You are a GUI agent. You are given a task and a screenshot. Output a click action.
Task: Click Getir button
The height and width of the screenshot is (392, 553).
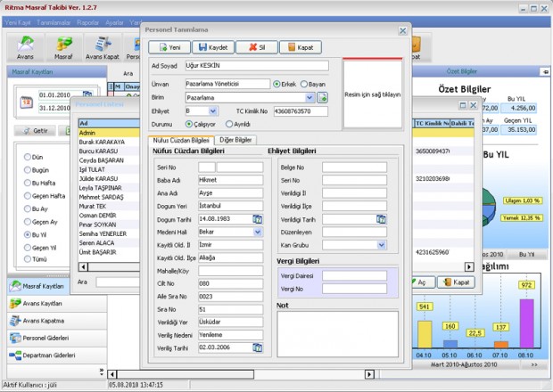[x=35, y=131]
